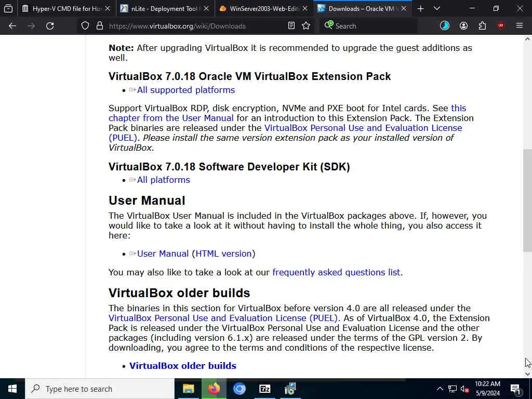Click the VirtualBox older builds heading text
This screenshot has height=399, width=532.
(x=179, y=293)
